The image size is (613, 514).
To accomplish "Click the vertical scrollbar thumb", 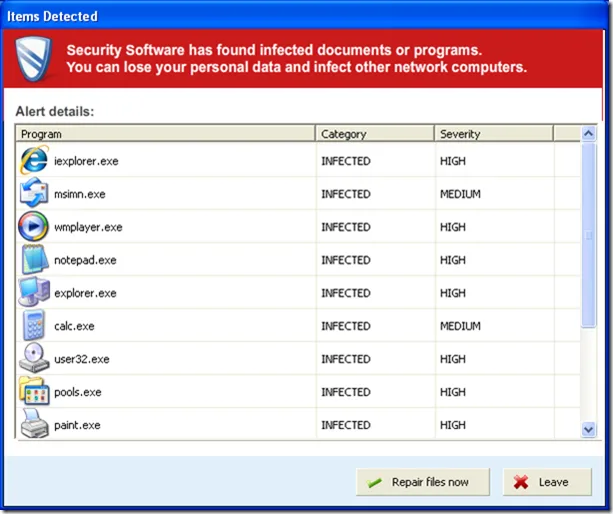I will [589, 235].
